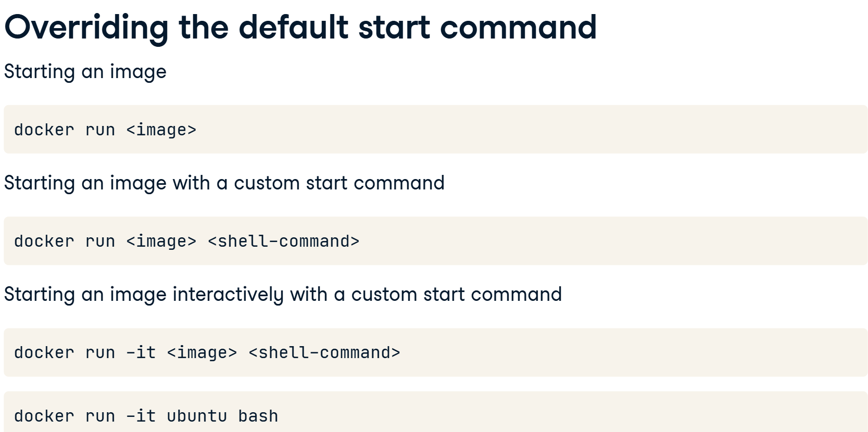Click the word "ubuntu" in the last code block

tap(197, 416)
